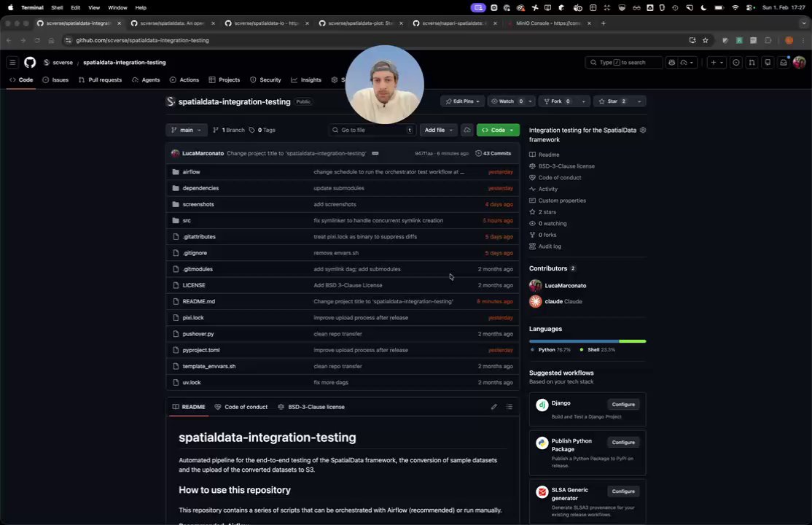
Task: Go back in the browser
Action: pyautogui.click(x=9, y=40)
